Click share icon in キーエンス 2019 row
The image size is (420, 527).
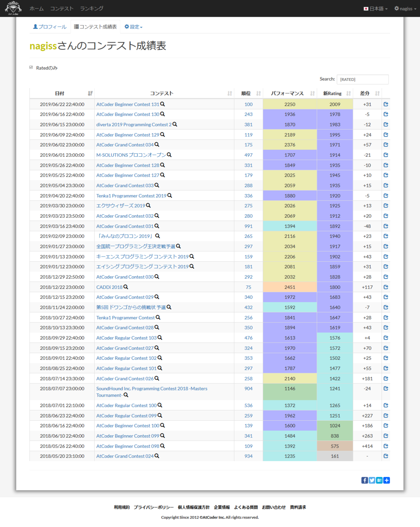click(x=386, y=256)
